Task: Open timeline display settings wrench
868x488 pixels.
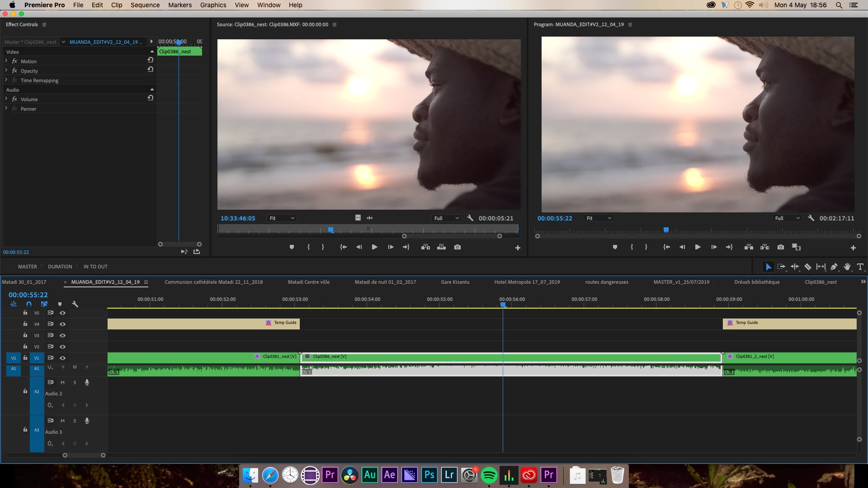Action: 75,304
